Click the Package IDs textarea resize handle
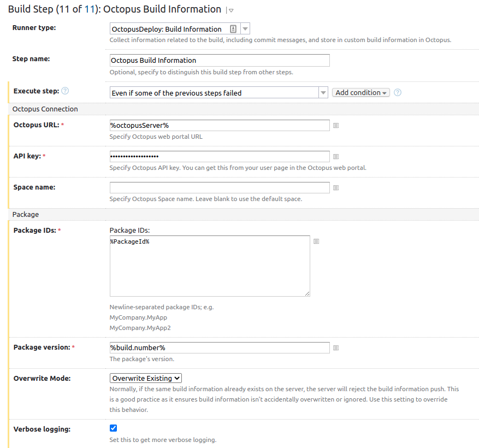Image resolution: width=479 pixels, height=448 pixels. (307, 294)
